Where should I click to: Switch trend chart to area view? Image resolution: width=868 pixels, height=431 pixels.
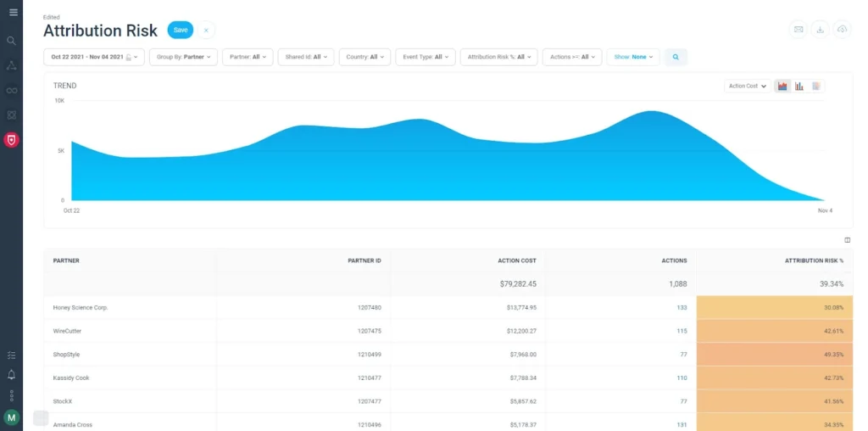coord(782,86)
